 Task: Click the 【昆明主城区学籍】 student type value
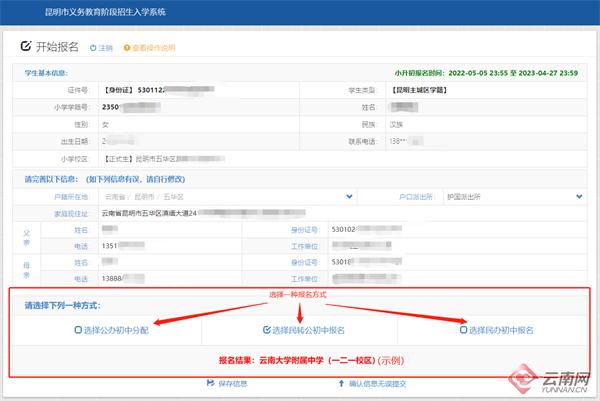coord(419,90)
